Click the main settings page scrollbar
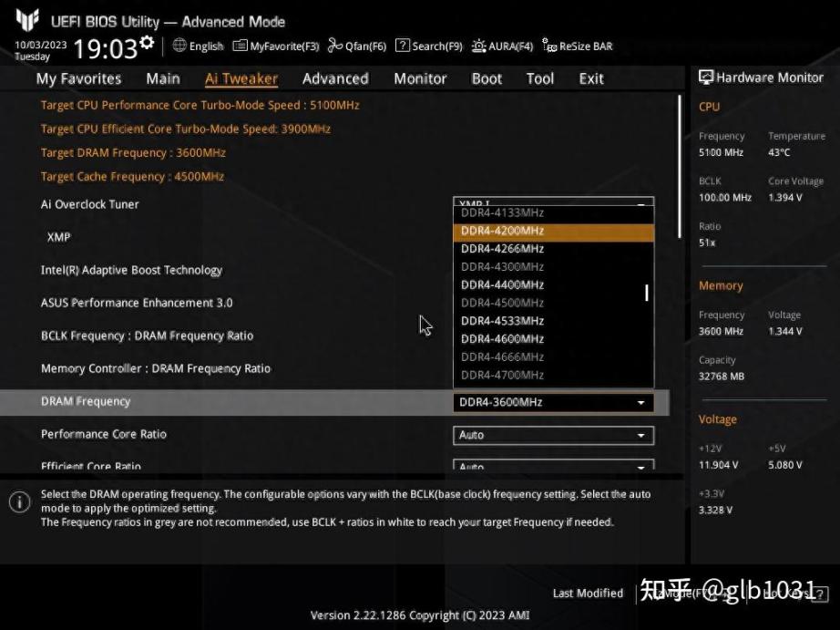 click(x=680, y=166)
